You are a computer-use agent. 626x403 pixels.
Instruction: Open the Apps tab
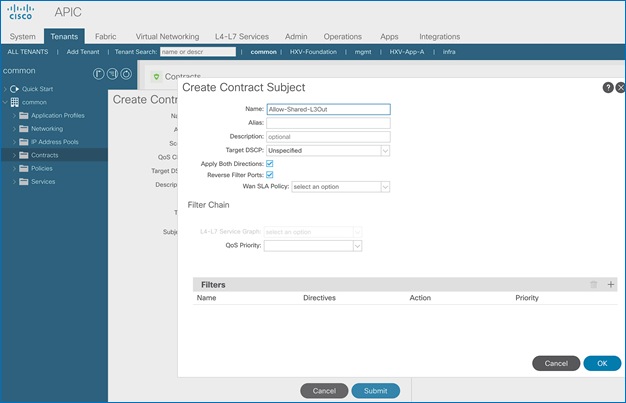tap(389, 36)
